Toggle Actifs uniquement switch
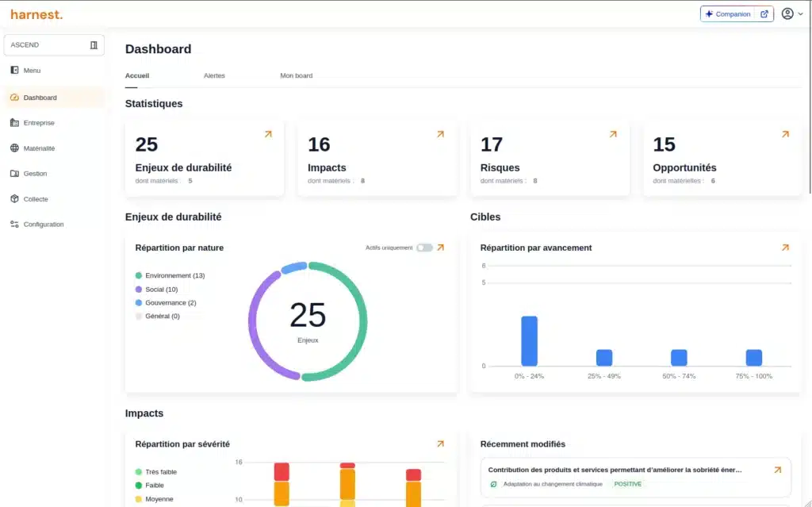The width and height of the screenshot is (812, 507). click(x=425, y=248)
